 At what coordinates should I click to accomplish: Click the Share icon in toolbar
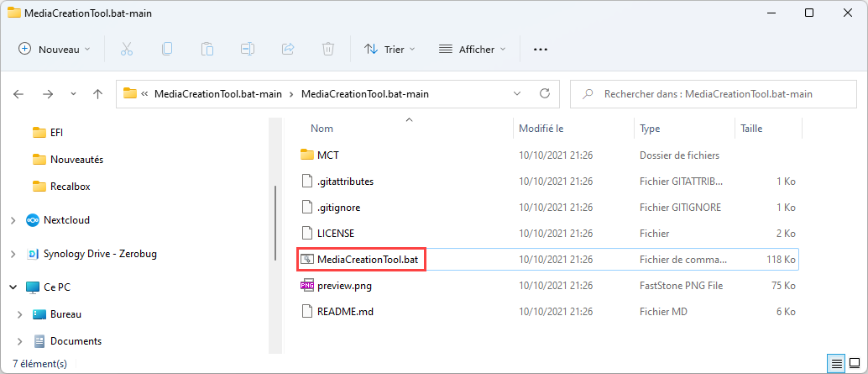click(288, 49)
